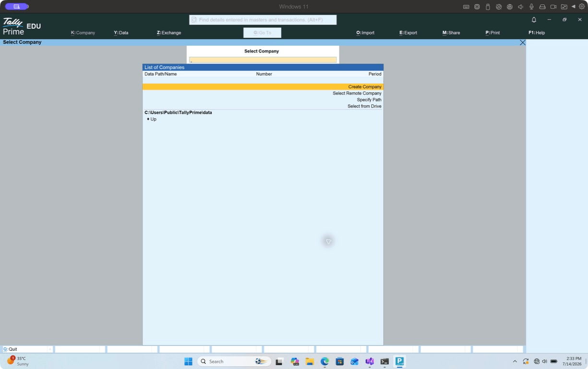Minimize the TallyPrime window
The image size is (588, 369).
pos(549,20)
